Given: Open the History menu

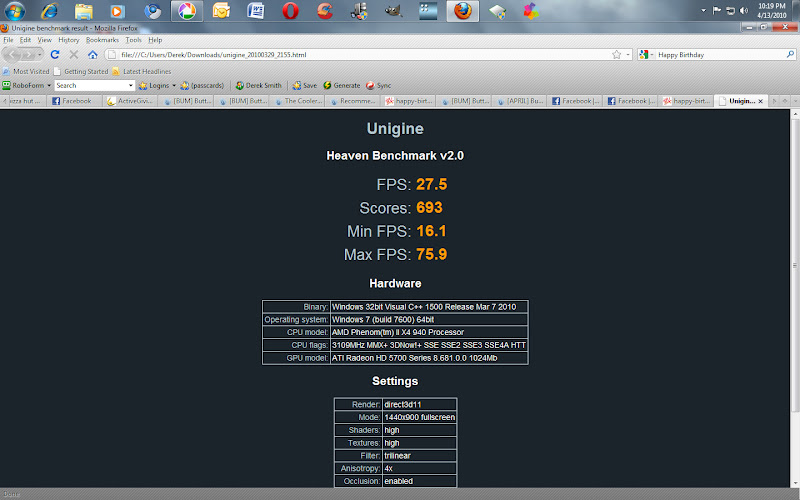Looking at the screenshot, I should (68, 40).
